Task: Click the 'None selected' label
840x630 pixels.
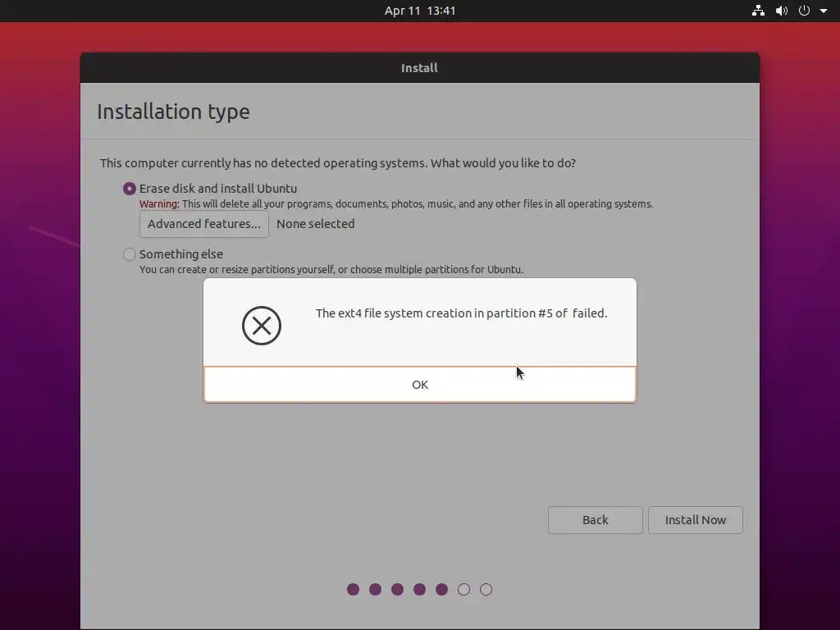Action: (316, 224)
